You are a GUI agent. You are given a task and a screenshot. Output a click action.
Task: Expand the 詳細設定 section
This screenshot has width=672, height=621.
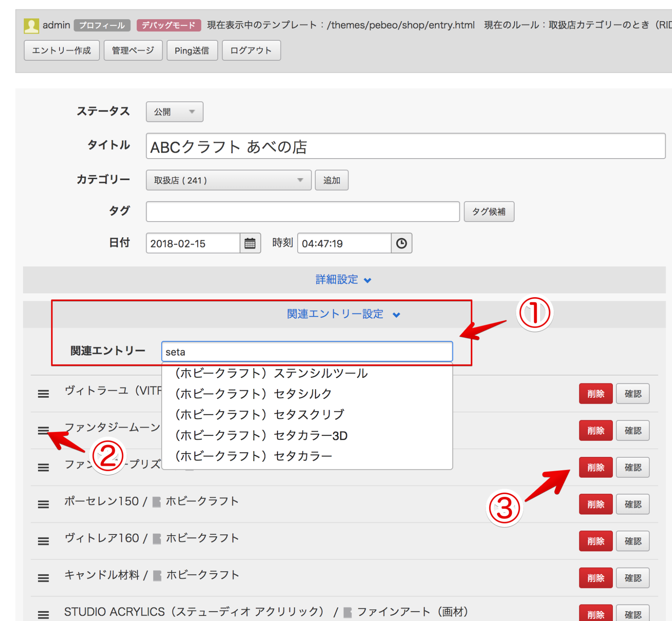[x=343, y=280]
